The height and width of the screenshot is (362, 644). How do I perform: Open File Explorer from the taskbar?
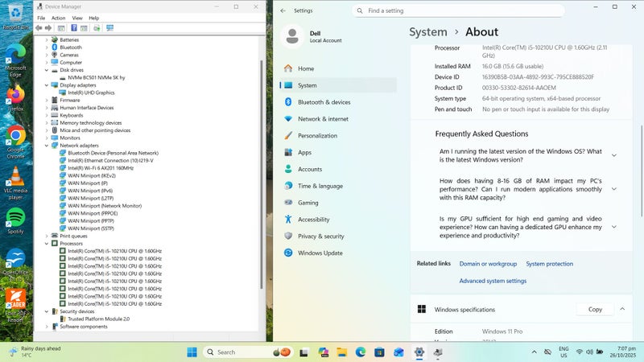tap(341, 352)
